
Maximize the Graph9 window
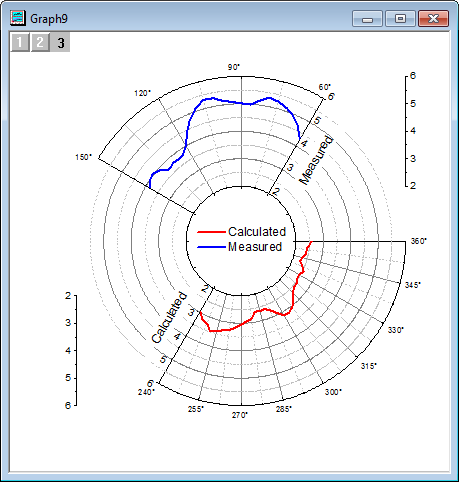400,19
